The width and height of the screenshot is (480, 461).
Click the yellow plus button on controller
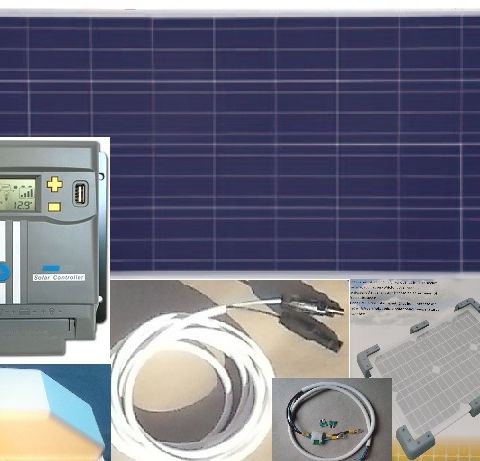click(x=54, y=184)
